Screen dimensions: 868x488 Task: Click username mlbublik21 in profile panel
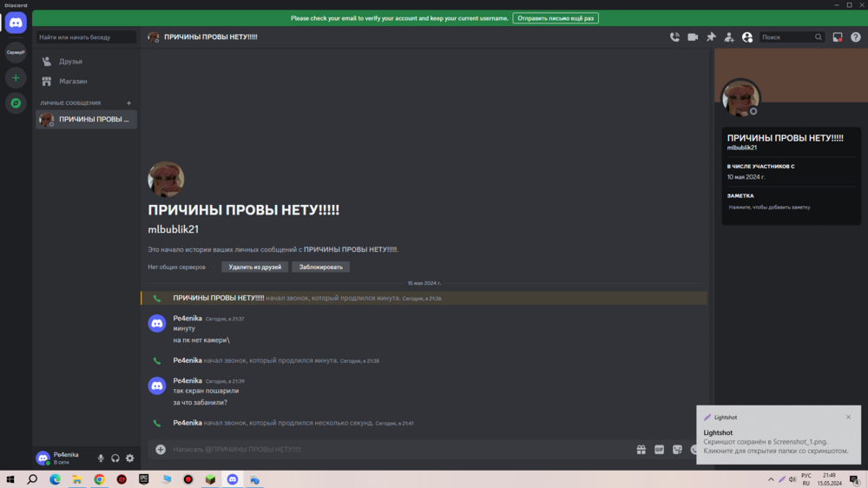tap(742, 148)
